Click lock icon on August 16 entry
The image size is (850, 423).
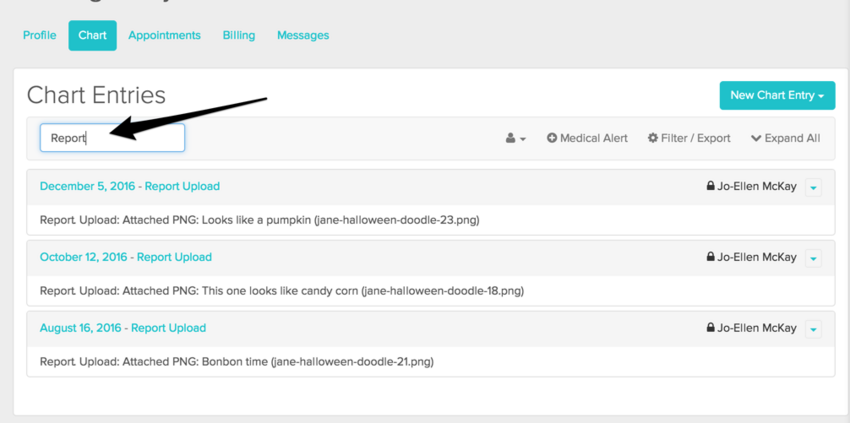pos(710,328)
